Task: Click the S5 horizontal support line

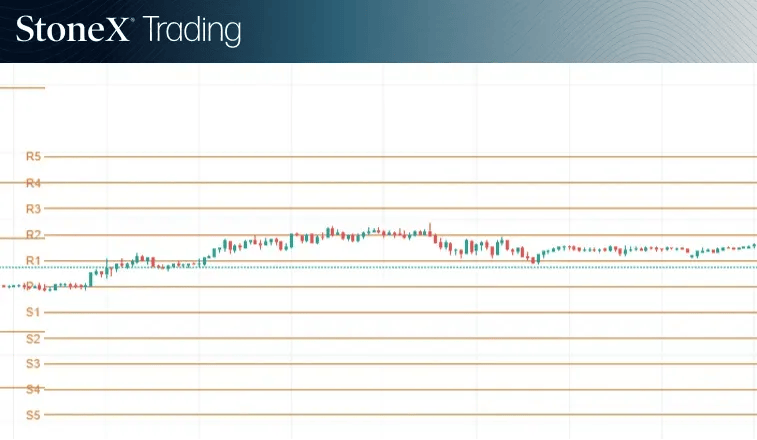Action: click(x=400, y=414)
